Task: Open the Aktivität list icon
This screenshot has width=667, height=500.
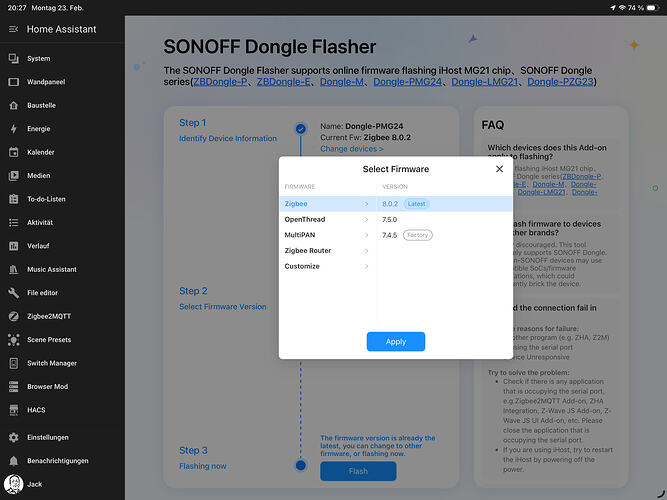Action: point(14,222)
